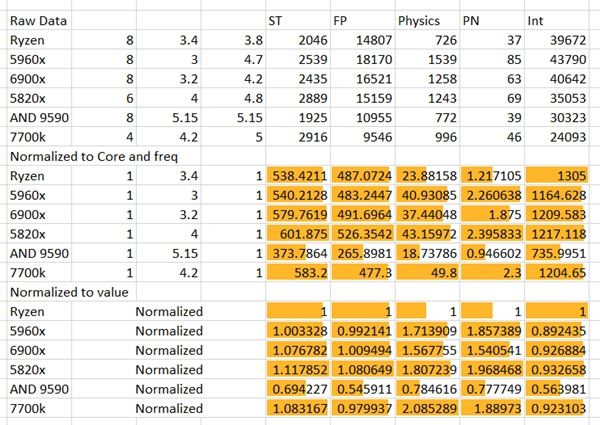
Task: Select the cell containing 18170
Action: point(362,60)
